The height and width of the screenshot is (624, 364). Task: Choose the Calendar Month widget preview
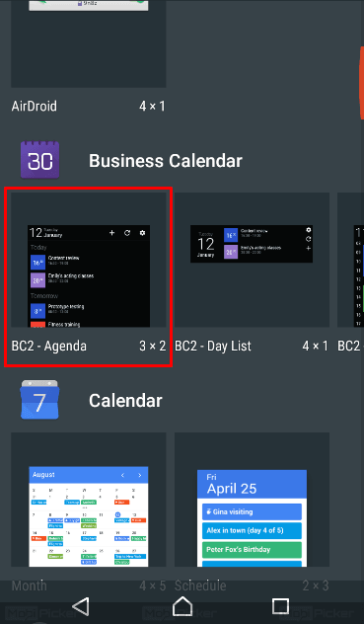coord(89,500)
